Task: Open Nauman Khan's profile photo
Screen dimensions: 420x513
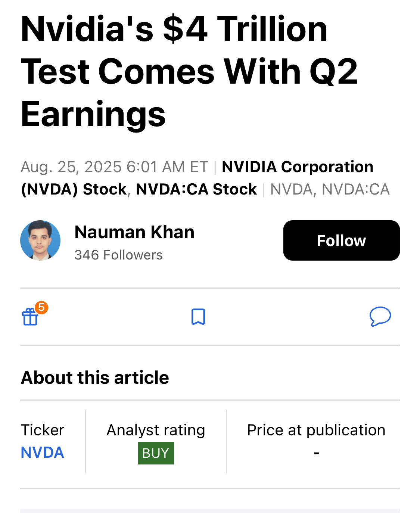Action: (40, 240)
